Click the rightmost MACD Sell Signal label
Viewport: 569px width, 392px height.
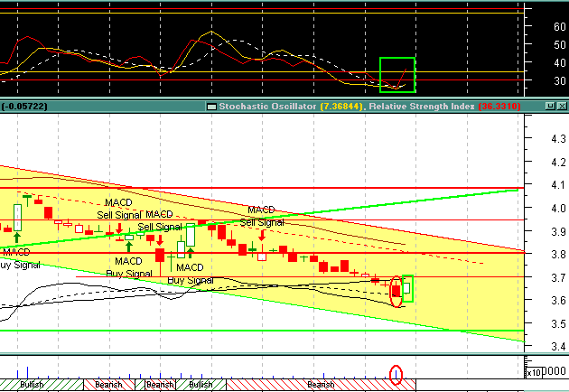pyautogui.click(x=262, y=216)
